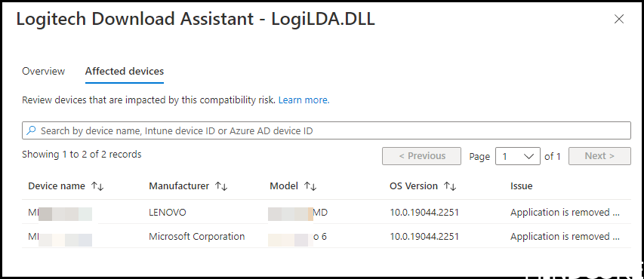Screen dimensions: 644x279
Task: Select the Affected devices tab
Action: [x=125, y=72]
